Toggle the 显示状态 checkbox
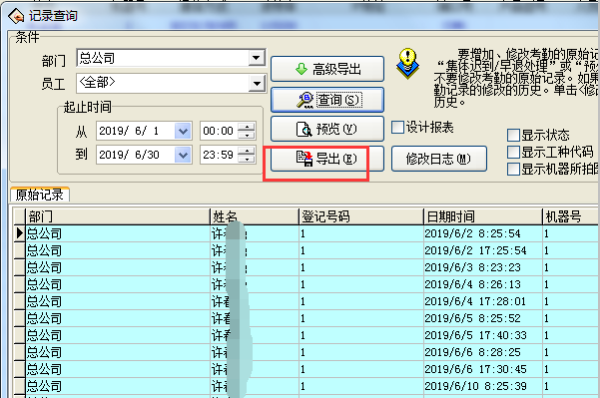Viewport: 600px width, 398px height. point(513,135)
